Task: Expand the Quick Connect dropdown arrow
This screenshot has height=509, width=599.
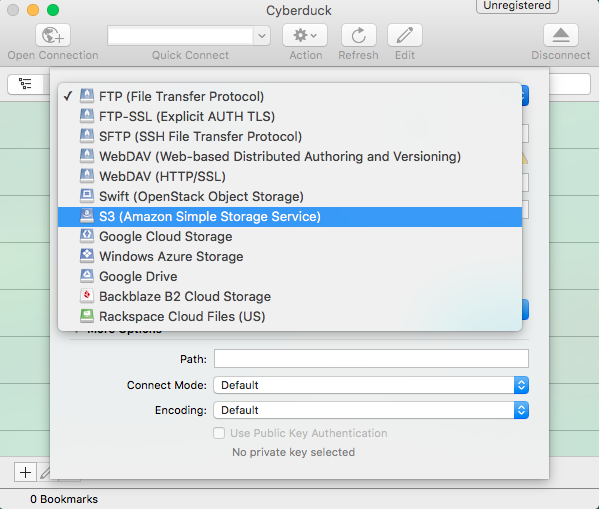Action: click(262, 36)
